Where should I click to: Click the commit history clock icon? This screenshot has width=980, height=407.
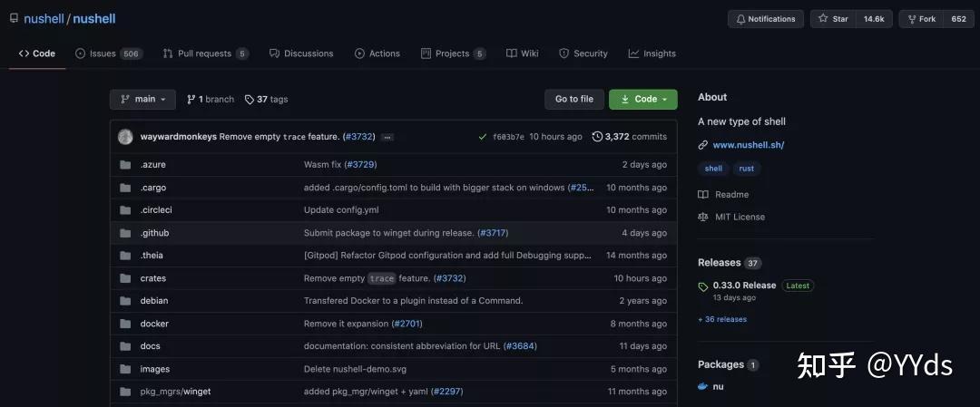(597, 137)
